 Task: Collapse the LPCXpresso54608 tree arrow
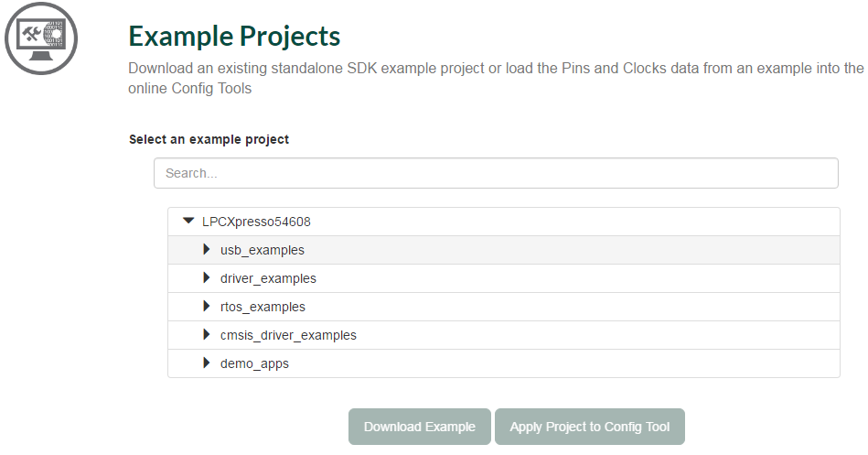188,221
